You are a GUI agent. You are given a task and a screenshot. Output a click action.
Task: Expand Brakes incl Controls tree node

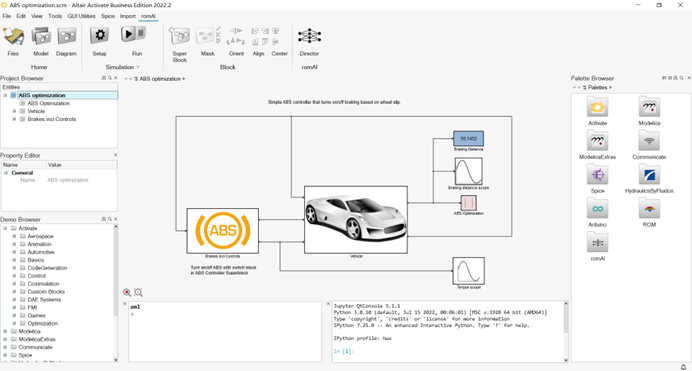[14, 119]
